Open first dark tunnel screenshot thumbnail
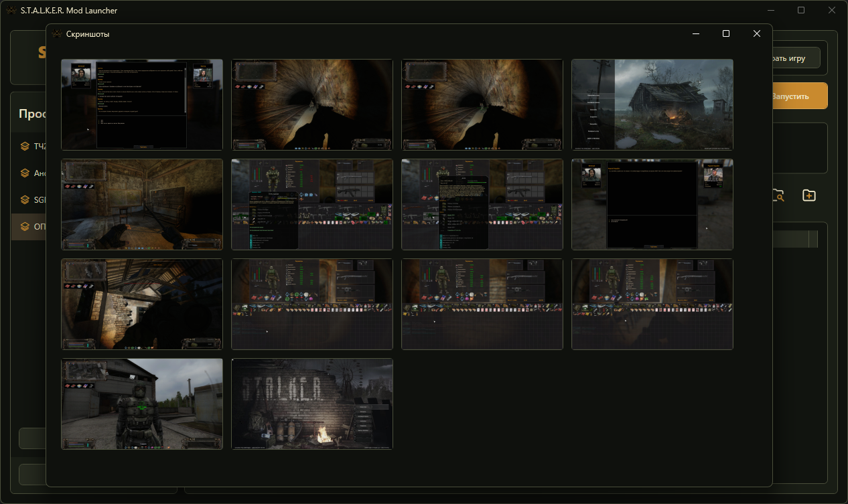 pyautogui.click(x=312, y=104)
